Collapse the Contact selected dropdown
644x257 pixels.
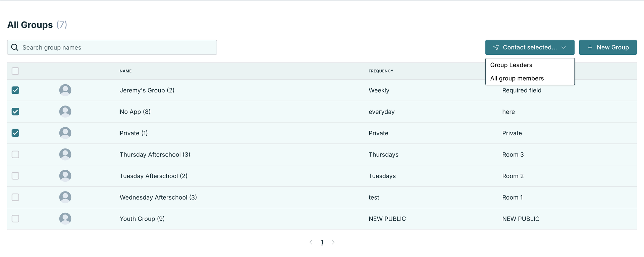point(530,47)
